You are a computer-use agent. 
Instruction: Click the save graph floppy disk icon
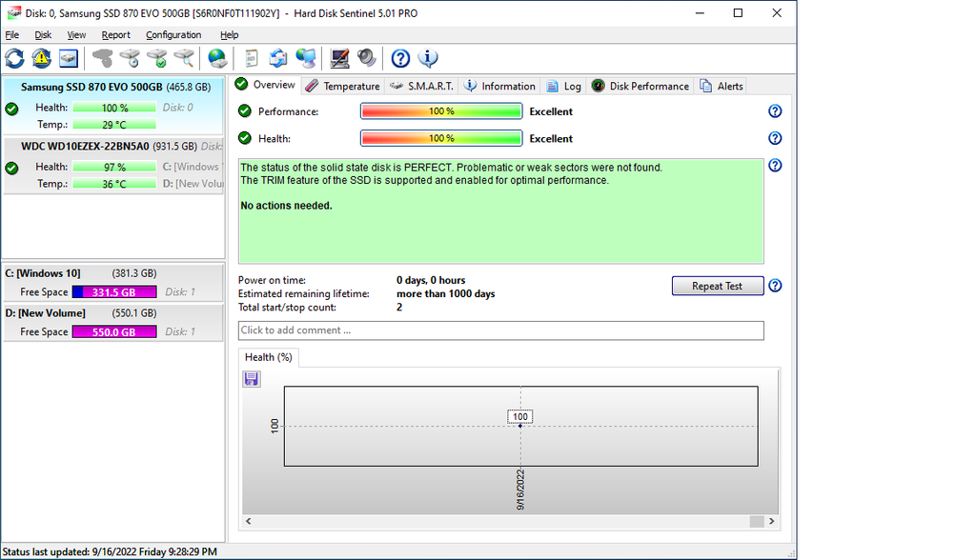tap(252, 379)
